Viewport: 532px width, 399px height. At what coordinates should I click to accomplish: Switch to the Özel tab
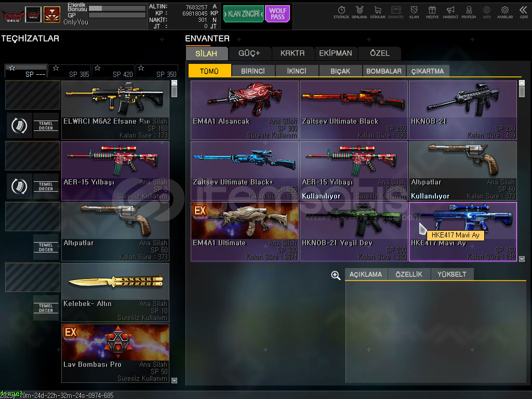coord(379,54)
